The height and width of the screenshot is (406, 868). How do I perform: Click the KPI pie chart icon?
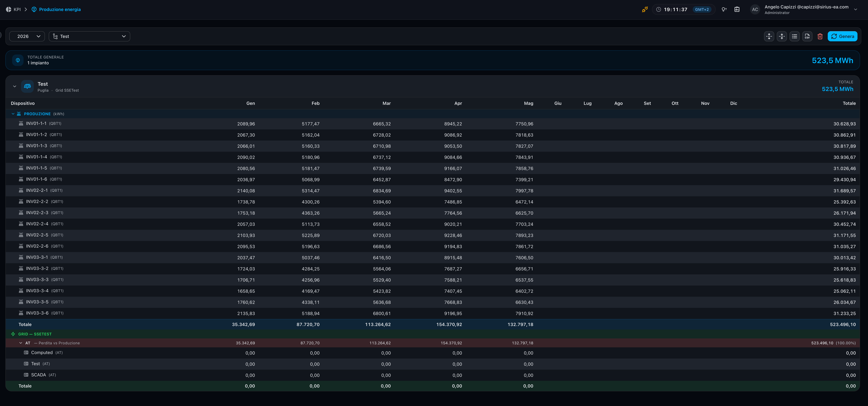tap(8, 9)
